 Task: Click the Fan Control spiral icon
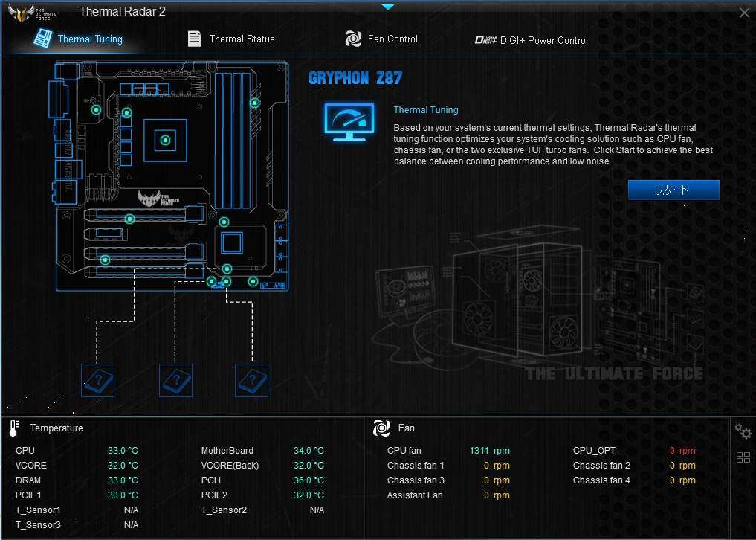coord(353,39)
